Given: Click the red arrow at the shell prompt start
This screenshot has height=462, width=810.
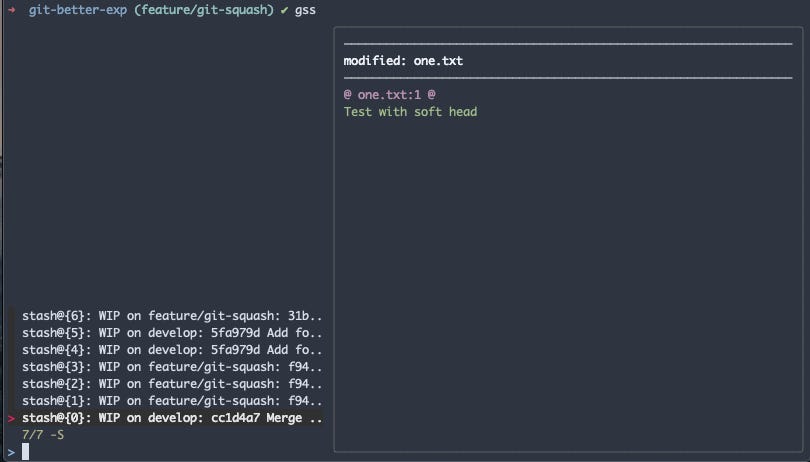Looking at the screenshot, I should (11, 9).
